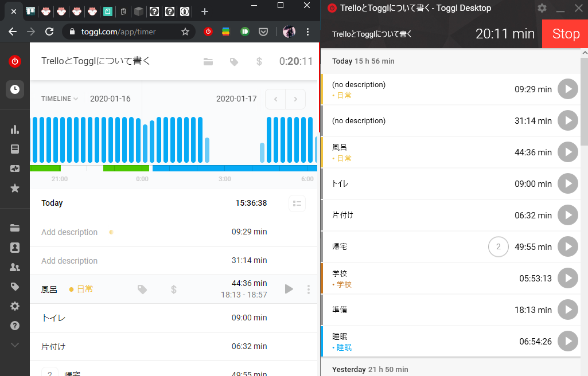Add tag to the 風呂 entry in web list
Viewport: 588px width, 376px height.
142,289
